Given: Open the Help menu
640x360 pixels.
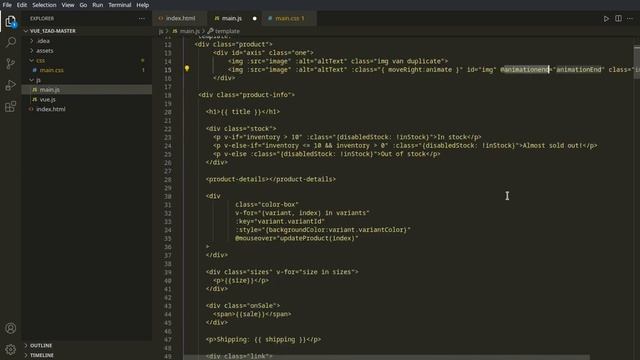Looking at the screenshot, I should click(x=142, y=5).
